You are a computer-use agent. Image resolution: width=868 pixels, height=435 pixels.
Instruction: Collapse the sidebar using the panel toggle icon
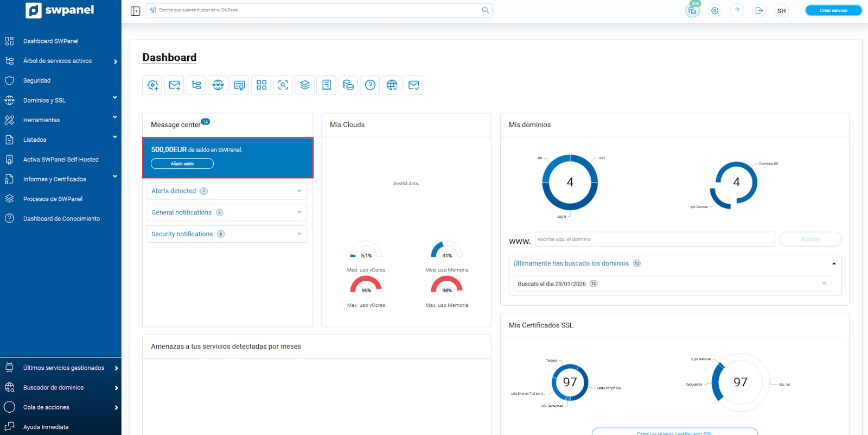click(136, 11)
